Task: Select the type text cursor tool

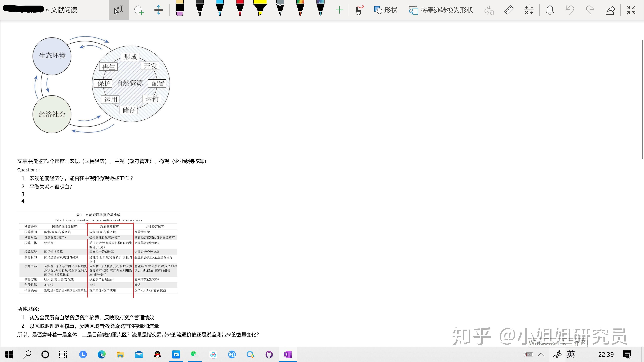Action: click(x=119, y=10)
